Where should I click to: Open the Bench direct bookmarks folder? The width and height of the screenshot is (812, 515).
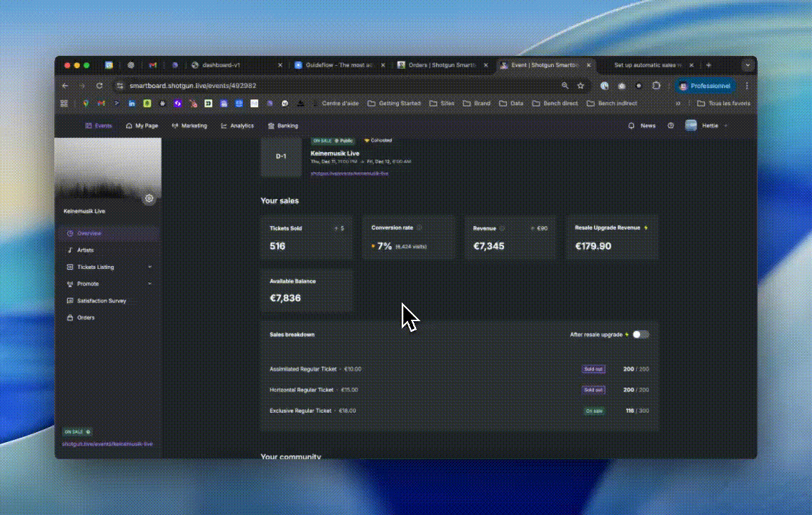pos(555,104)
